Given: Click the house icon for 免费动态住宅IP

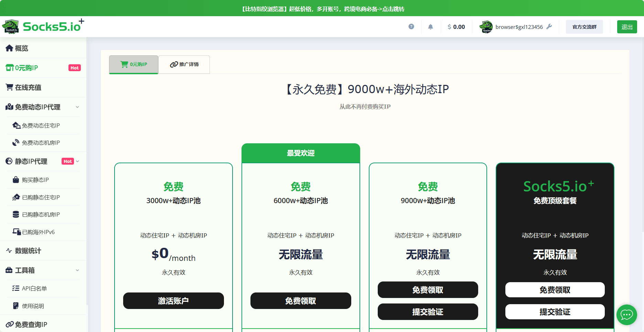Looking at the screenshot, I should [x=16, y=125].
